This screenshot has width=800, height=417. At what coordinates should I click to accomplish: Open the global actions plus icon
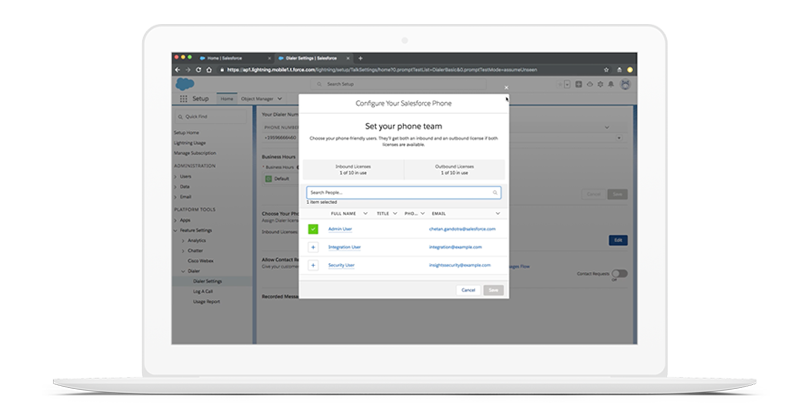[579, 84]
